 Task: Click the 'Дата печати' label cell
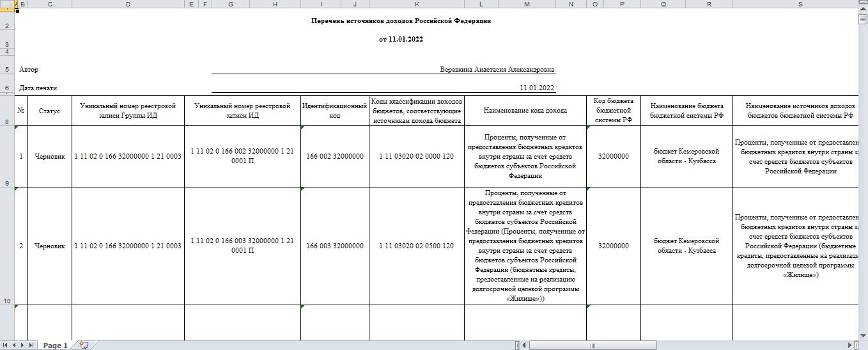(38, 88)
